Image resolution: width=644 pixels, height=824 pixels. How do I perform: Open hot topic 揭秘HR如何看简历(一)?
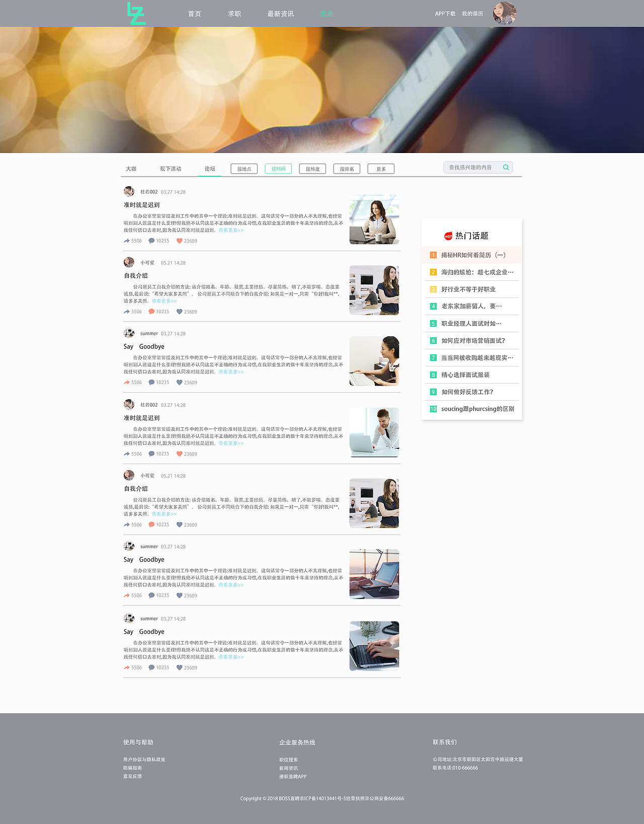click(x=473, y=255)
